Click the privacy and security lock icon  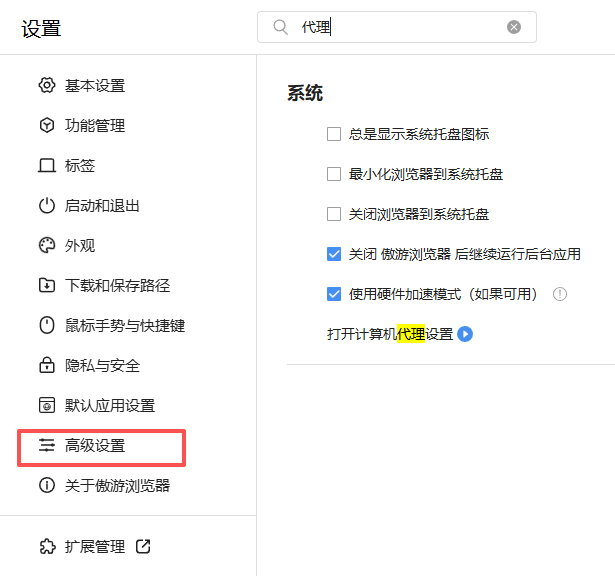coord(46,366)
